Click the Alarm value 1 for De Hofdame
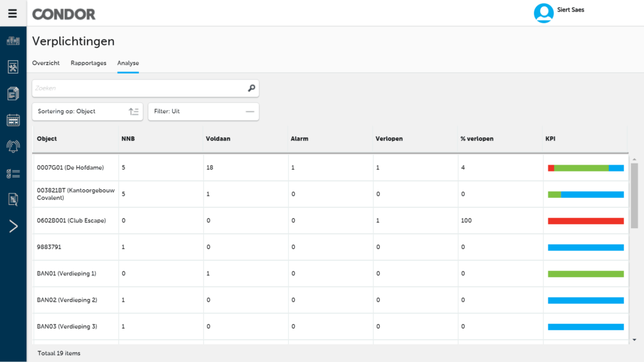 point(293,167)
